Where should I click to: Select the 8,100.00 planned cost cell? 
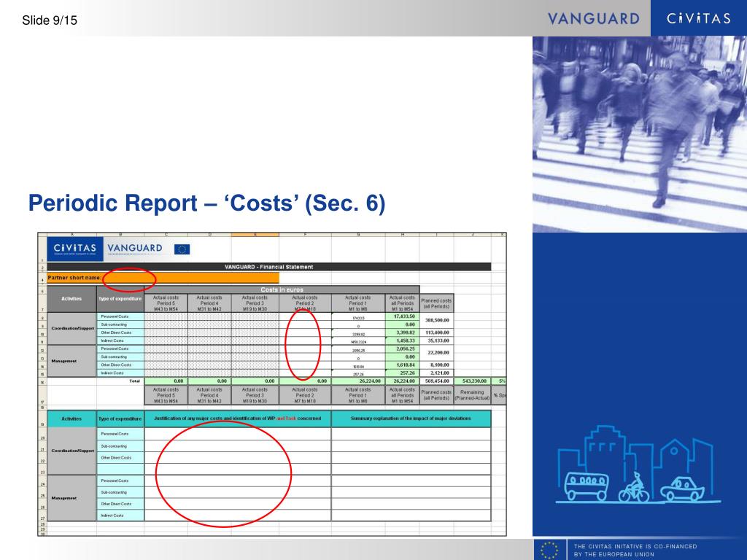point(436,365)
